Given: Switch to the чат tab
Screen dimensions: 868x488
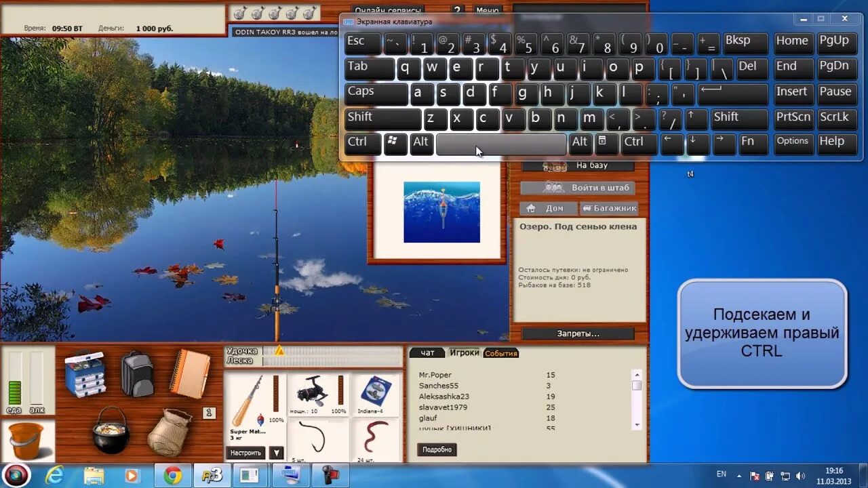Looking at the screenshot, I should [x=427, y=352].
